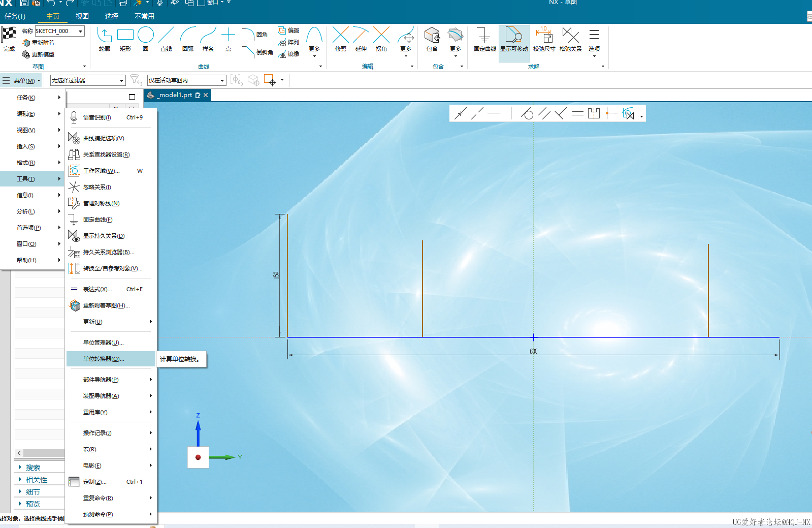Screen dimensions: 812x528
Task: Click 重新附着 reattach button
Action: coord(39,43)
